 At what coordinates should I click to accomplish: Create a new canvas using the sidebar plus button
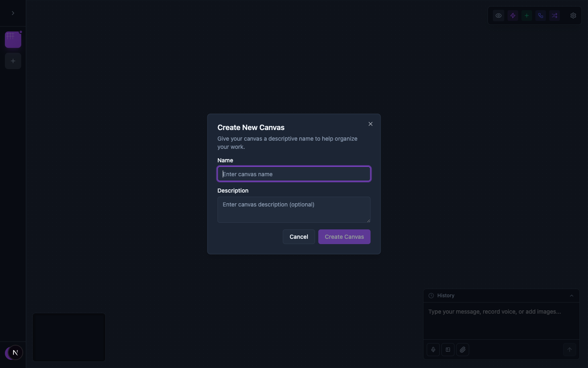click(x=13, y=61)
